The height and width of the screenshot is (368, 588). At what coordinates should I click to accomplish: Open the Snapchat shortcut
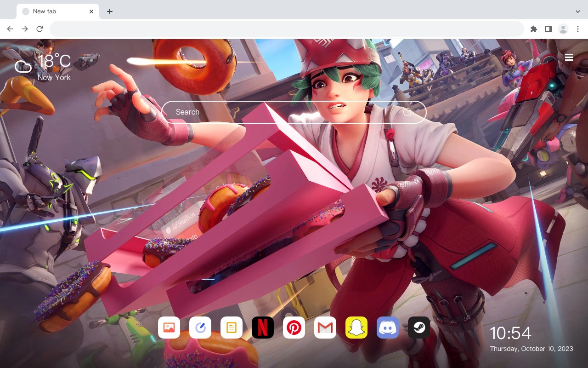356,328
